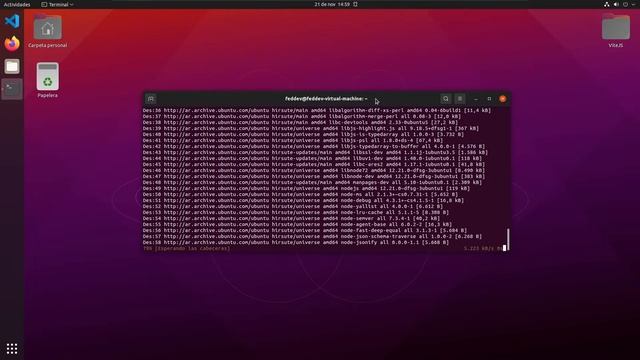This screenshot has height=360, width=640.
Task: Open the Carpeta personal desktop icon
Action: 47,31
